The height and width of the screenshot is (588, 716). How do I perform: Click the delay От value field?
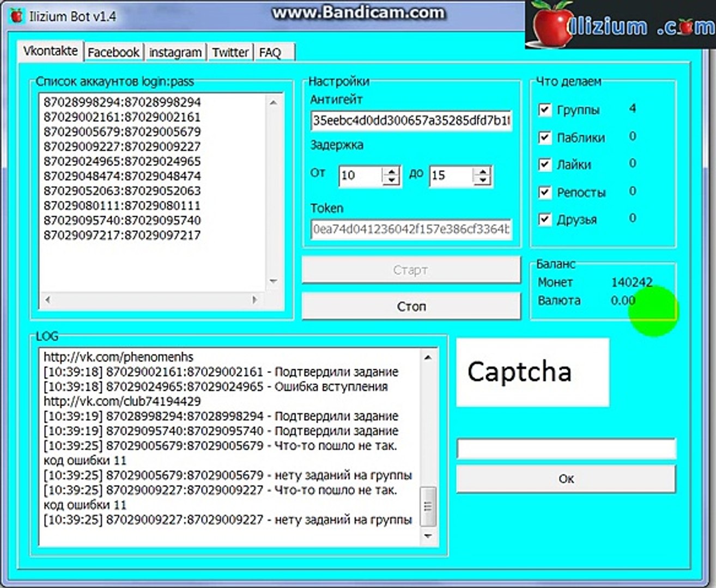360,175
